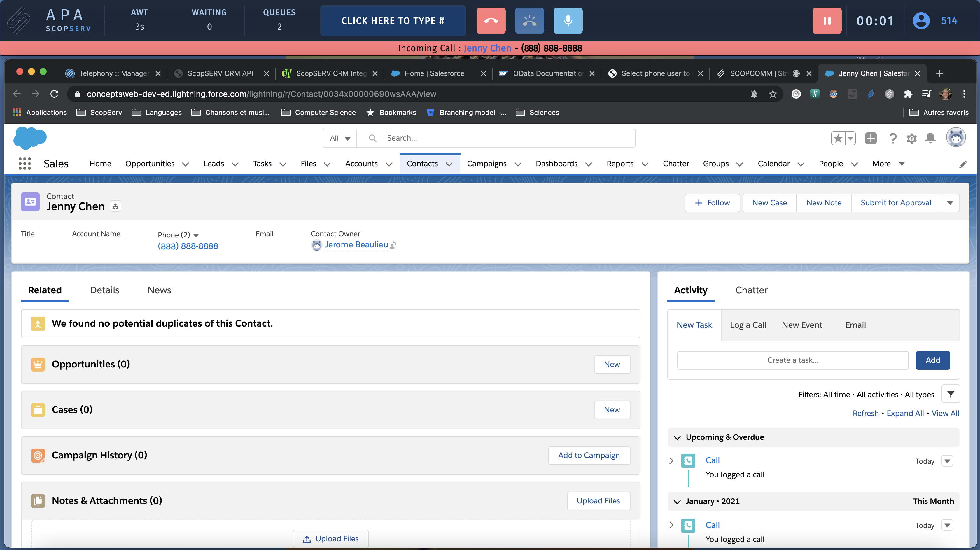Click the hold call icon button
This screenshot has height=550, width=980.
pos(529,20)
